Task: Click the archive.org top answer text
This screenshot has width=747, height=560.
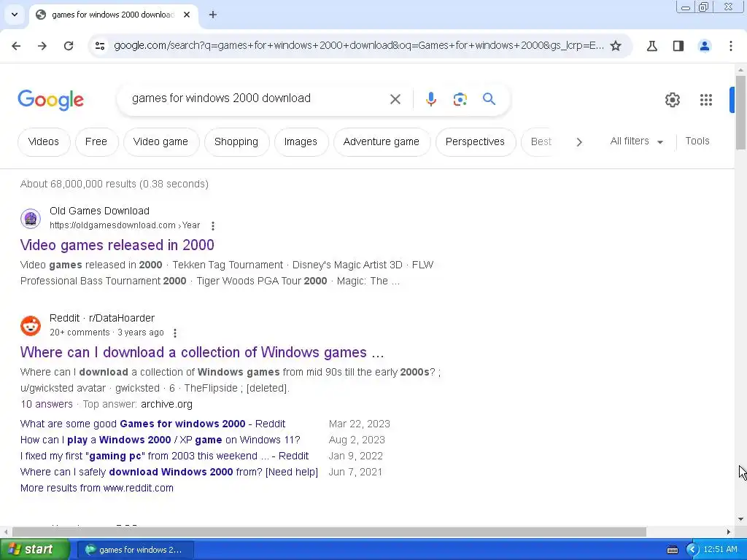Action: point(167,404)
